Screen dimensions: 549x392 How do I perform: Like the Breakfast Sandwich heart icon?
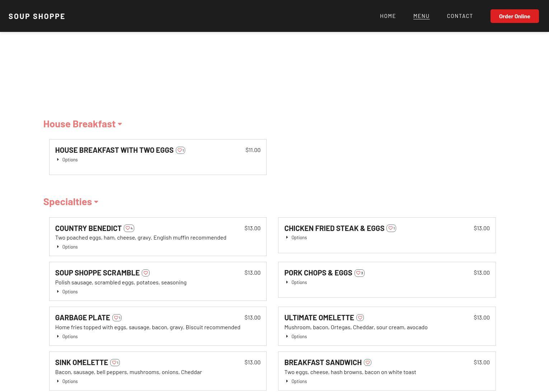pos(367,363)
